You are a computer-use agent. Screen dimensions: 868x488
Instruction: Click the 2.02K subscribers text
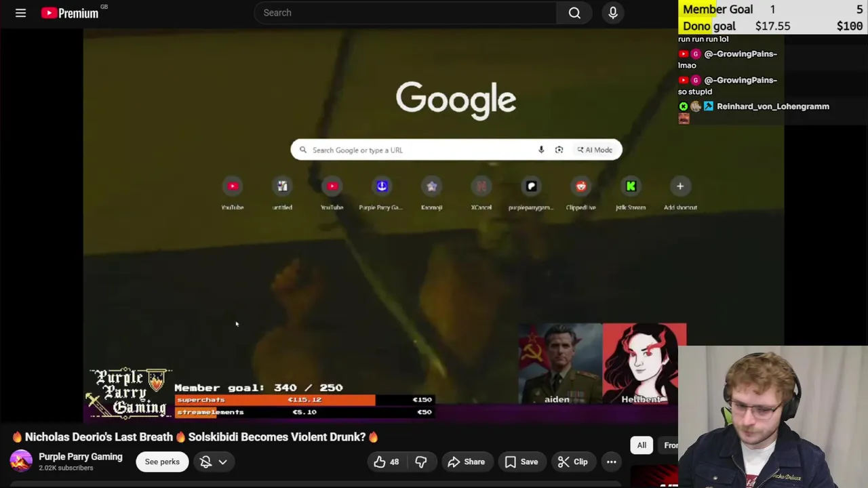pos(66,468)
